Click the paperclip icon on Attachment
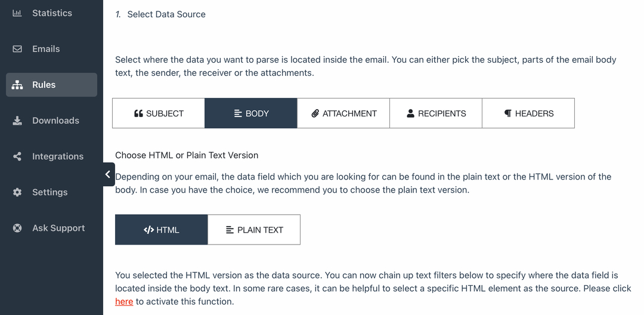 click(x=315, y=113)
